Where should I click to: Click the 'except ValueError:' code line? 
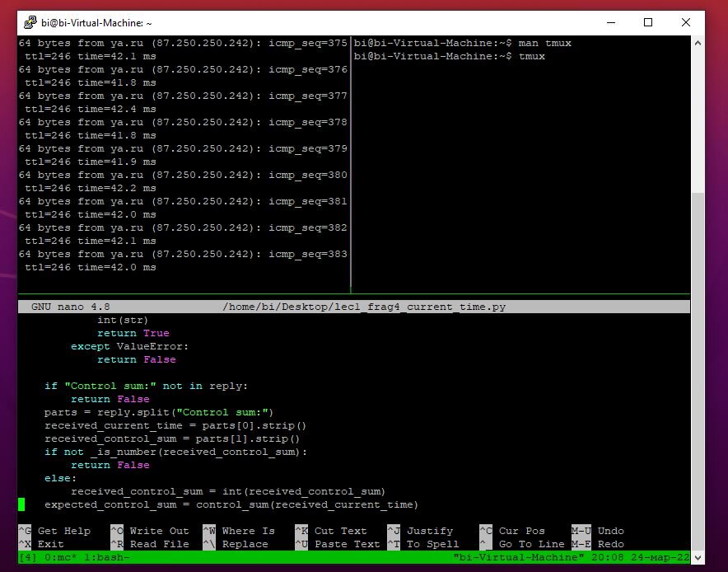129,346
